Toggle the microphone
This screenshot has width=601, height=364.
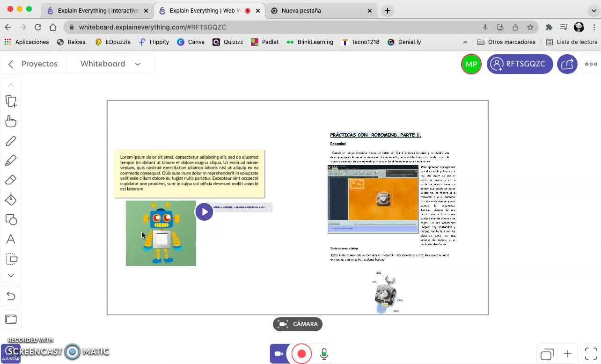324,354
